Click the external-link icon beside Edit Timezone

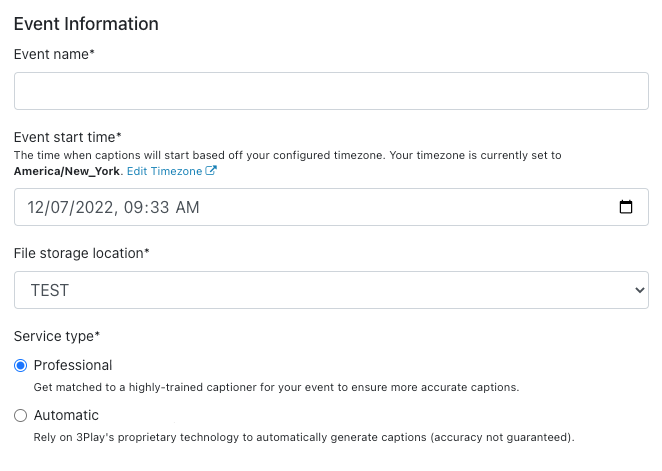click(x=211, y=171)
